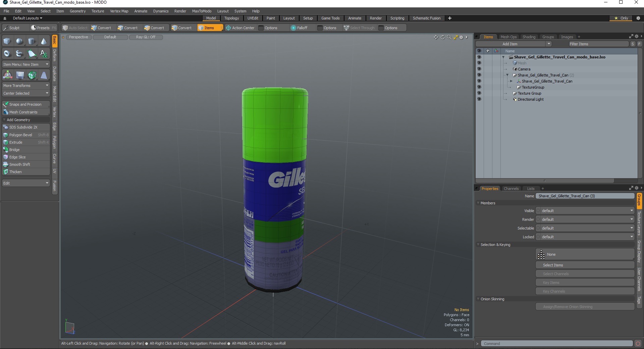Toggle the Select Through option

359,28
